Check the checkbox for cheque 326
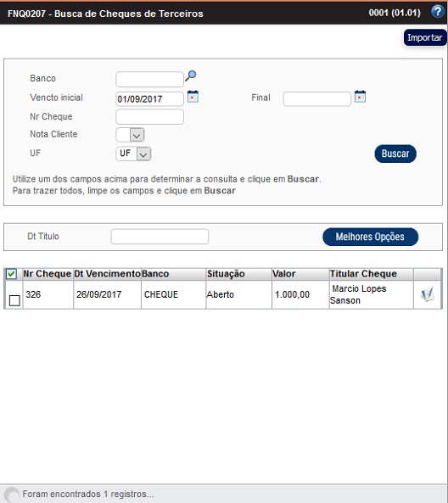448x503 pixels. click(14, 300)
